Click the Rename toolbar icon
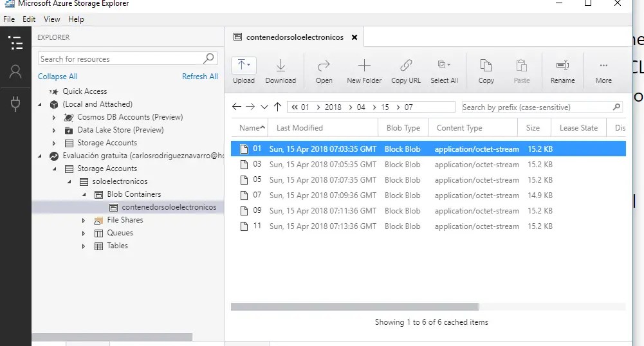The image size is (644, 346). point(562,65)
